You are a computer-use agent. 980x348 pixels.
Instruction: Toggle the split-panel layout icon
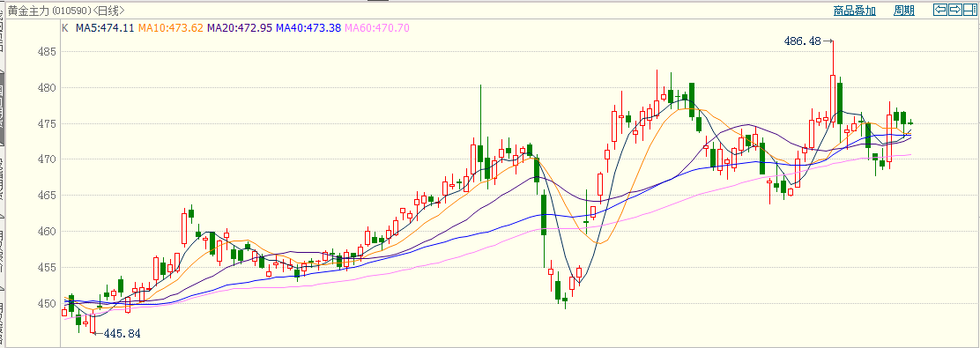pyautogui.click(x=970, y=10)
